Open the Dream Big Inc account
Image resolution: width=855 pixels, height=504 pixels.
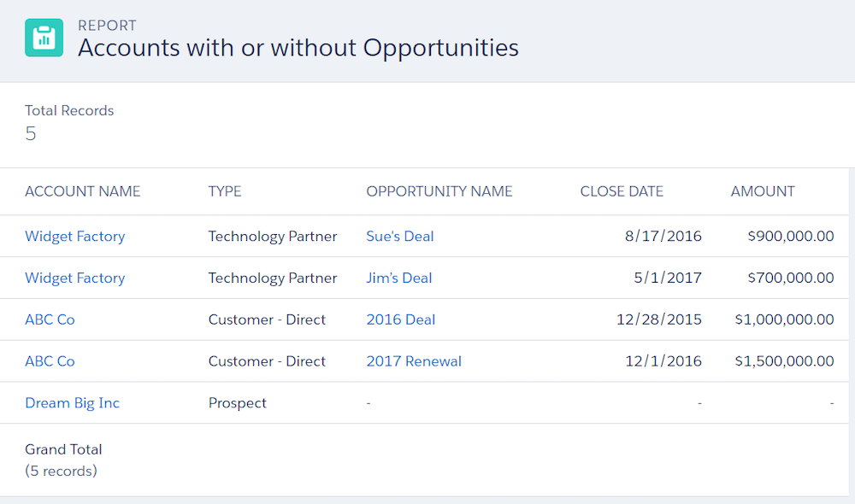(x=72, y=403)
